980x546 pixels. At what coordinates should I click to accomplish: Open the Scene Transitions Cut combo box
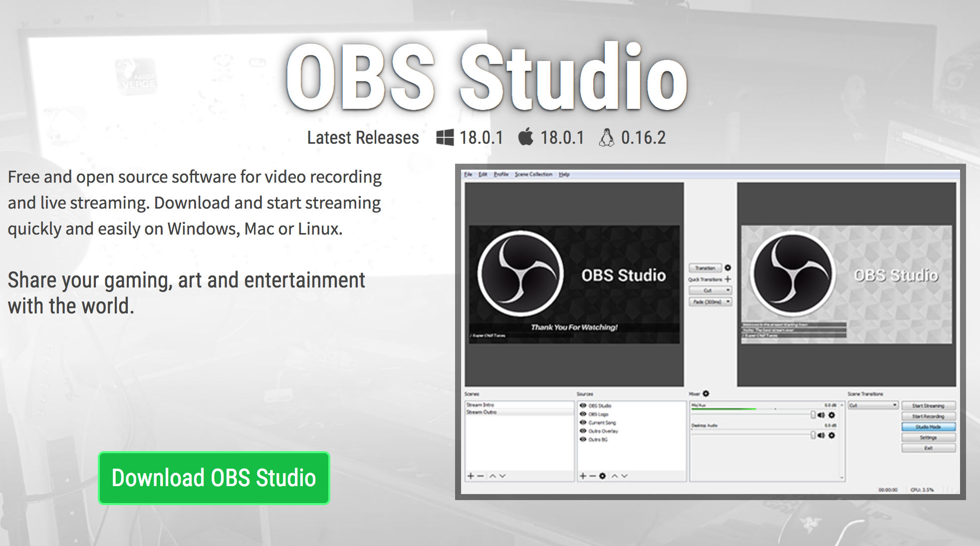tap(873, 405)
